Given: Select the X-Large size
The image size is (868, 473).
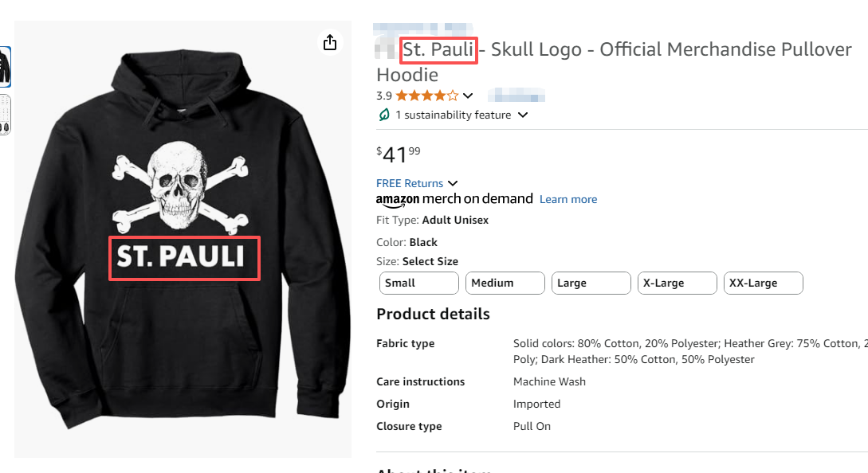Looking at the screenshot, I should 677,283.
